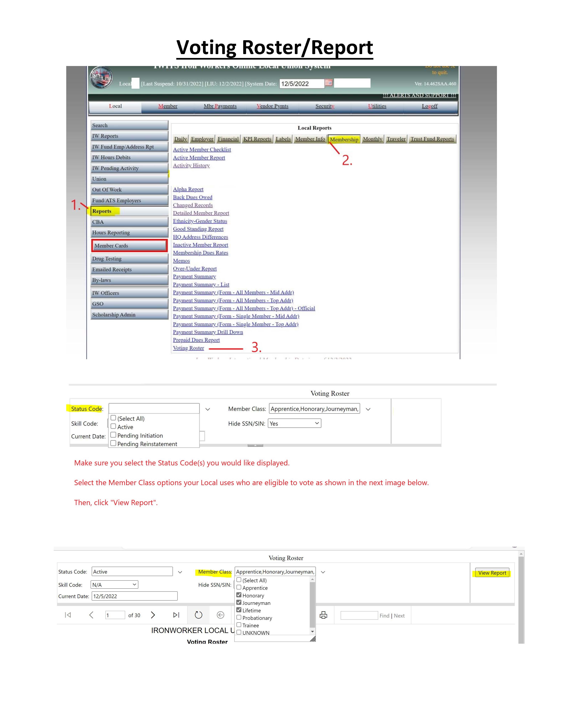563x728 pixels.
Task: Switch to the Membership reports tab
Action: coord(344,139)
